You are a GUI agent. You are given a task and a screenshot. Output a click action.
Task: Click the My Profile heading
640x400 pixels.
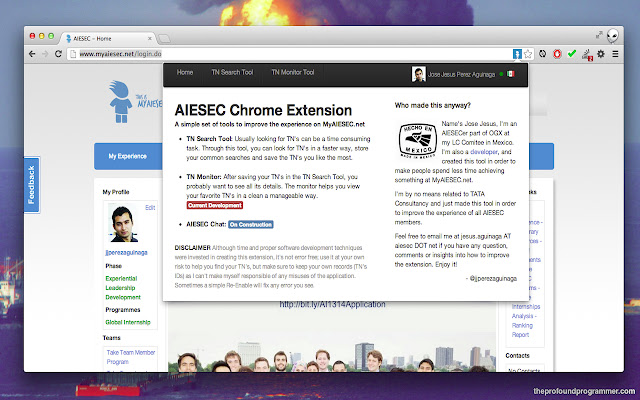(116, 192)
